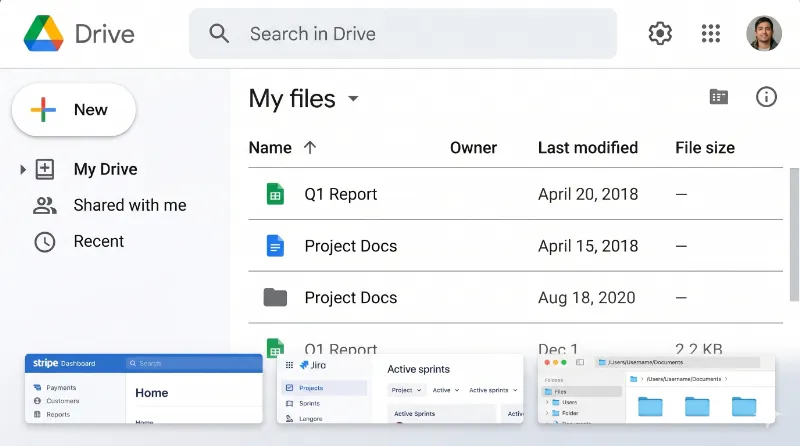800x446 pixels.
Task: Open the Project Docs folder row name
Action: point(351,298)
